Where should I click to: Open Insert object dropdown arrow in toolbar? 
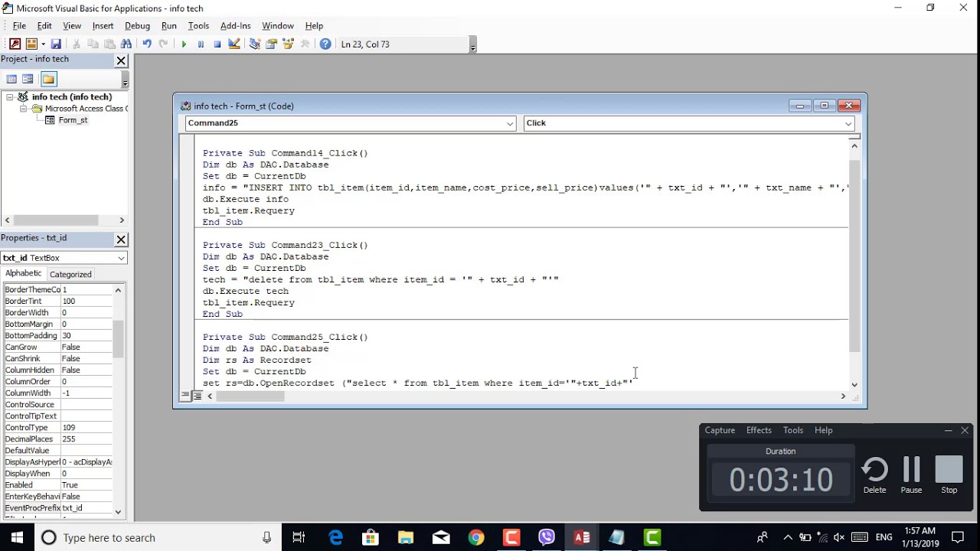click(43, 44)
